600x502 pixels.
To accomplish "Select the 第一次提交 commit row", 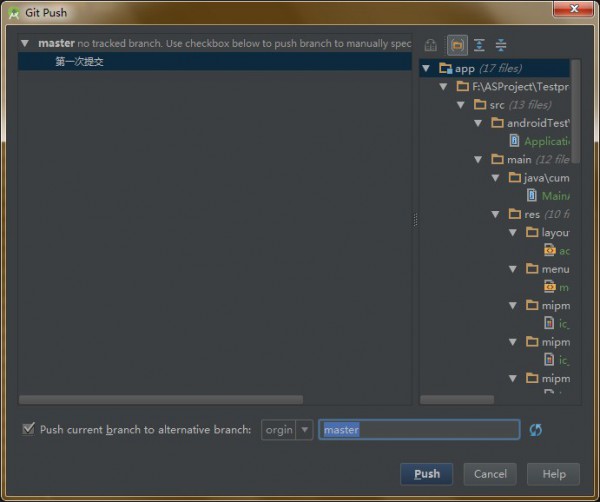I will (x=215, y=62).
